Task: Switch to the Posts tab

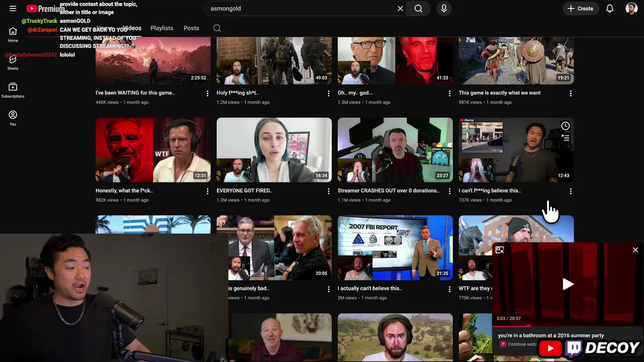Action: [x=191, y=28]
